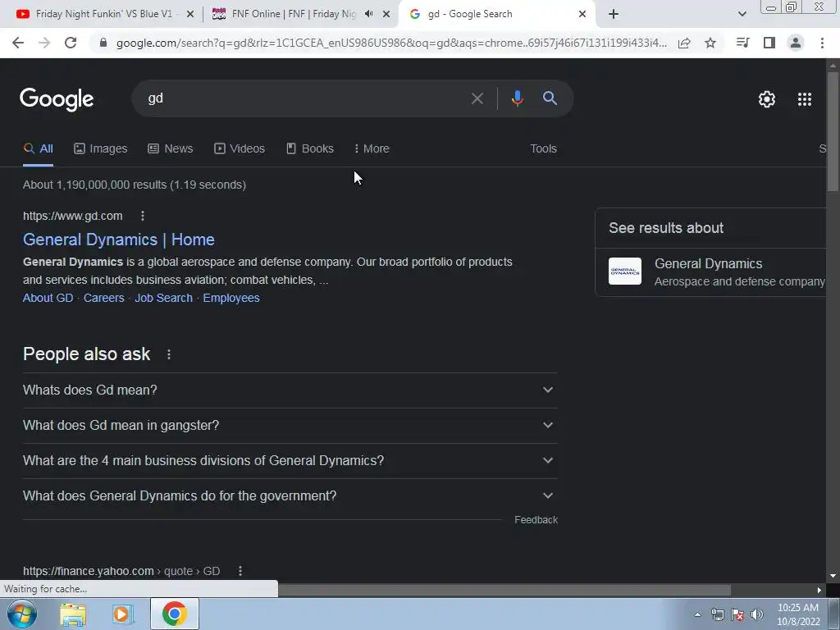Click the padlock site info icon
The image size is (840, 630).
[x=103, y=43]
